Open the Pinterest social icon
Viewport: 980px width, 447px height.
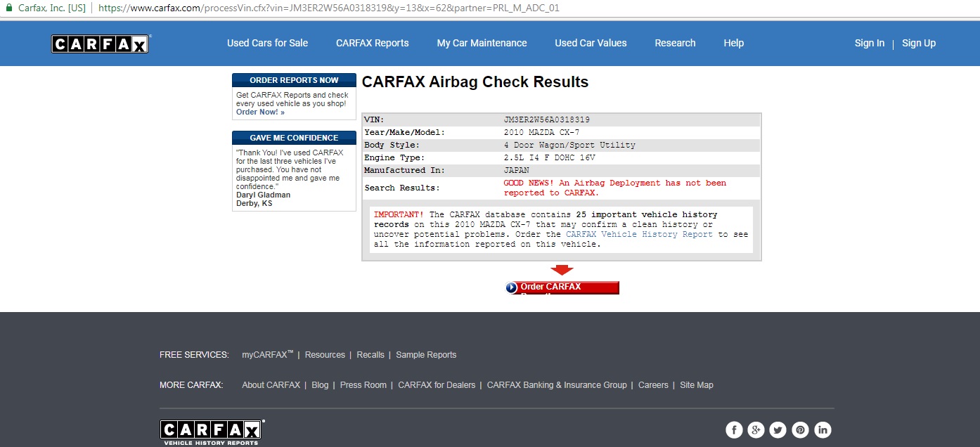(x=800, y=429)
